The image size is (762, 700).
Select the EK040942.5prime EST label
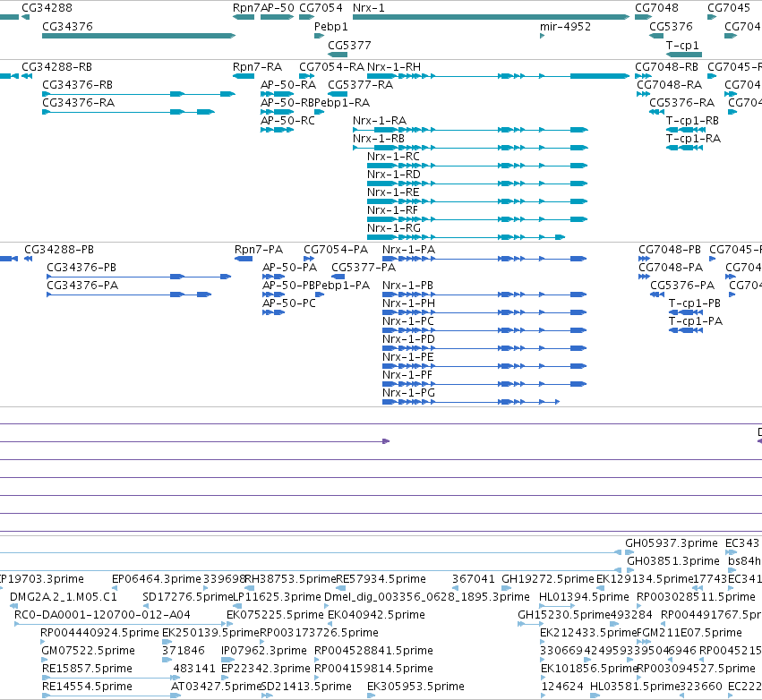pyautogui.click(x=376, y=615)
